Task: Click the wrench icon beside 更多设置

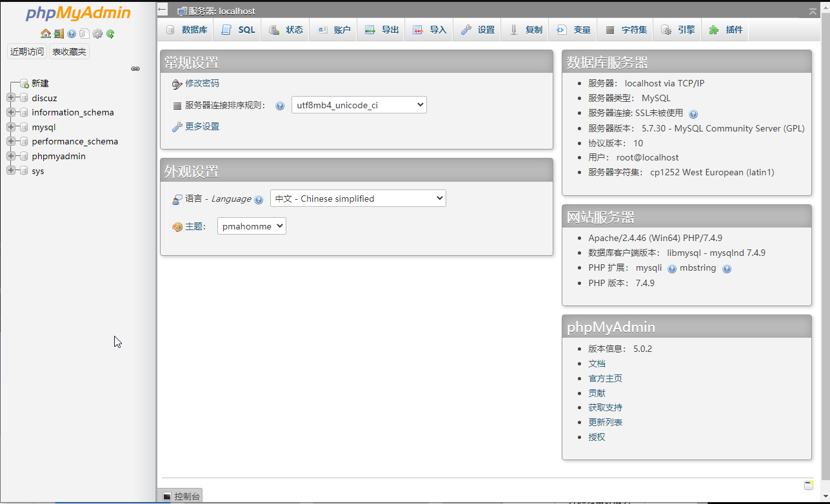Action: click(x=177, y=127)
